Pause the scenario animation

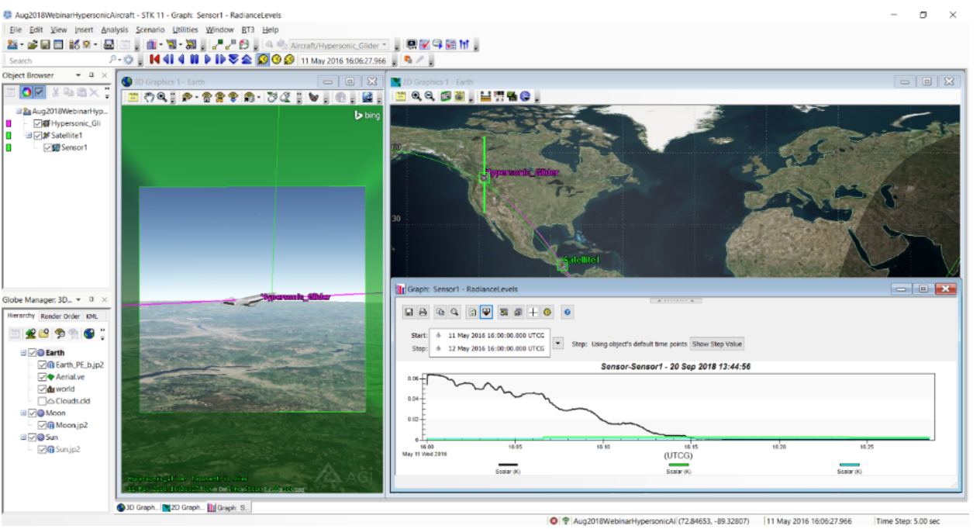(x=194, y=60)
